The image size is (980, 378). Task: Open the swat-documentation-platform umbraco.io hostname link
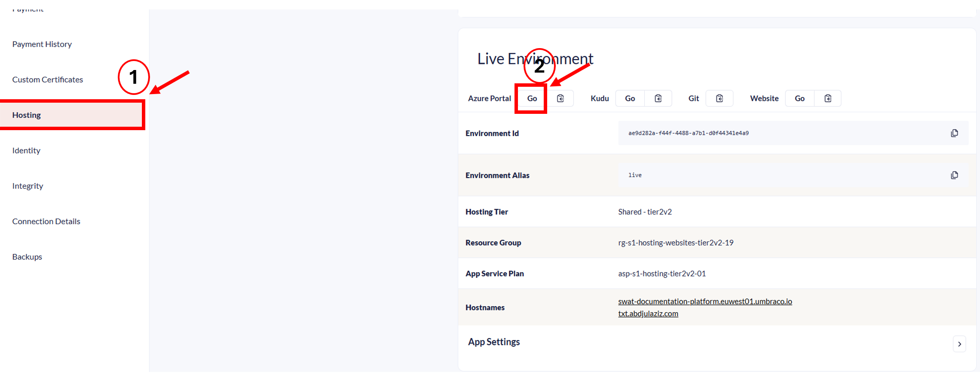705,302
